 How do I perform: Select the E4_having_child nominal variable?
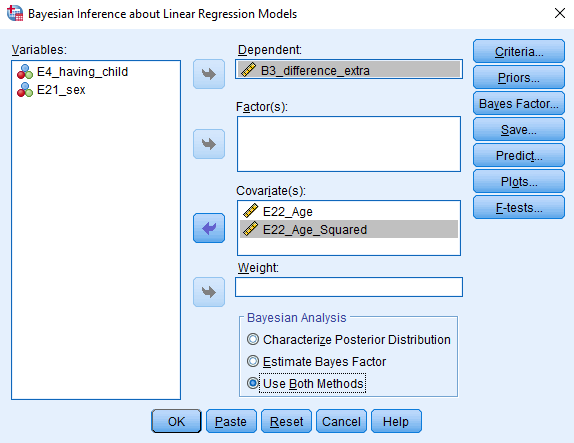(72, 72)
